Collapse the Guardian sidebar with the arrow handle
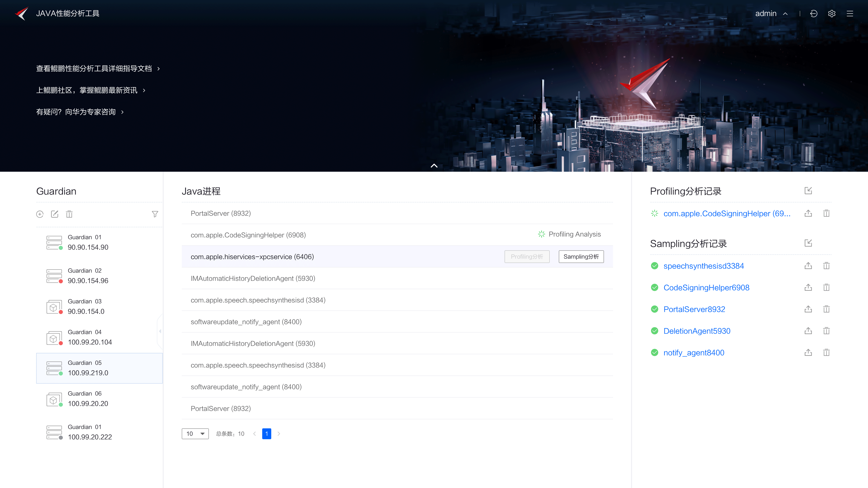 tap(160, 331)
